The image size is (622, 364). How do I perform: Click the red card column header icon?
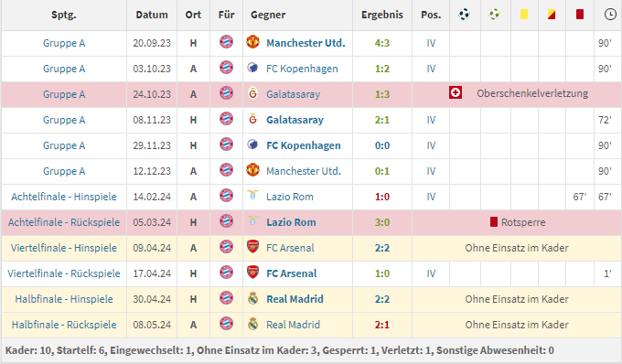pos(580,15)
